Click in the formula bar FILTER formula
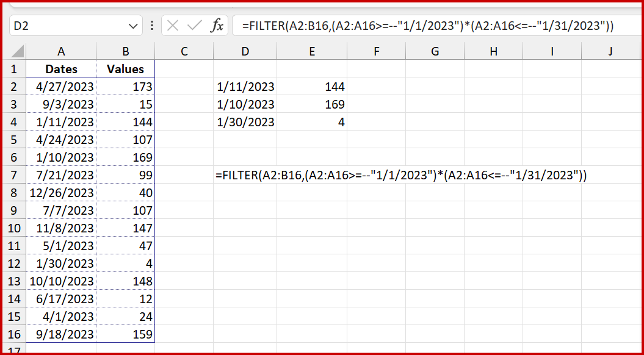Viewport: 644px width, 355px height. click(x=428, y=26)
